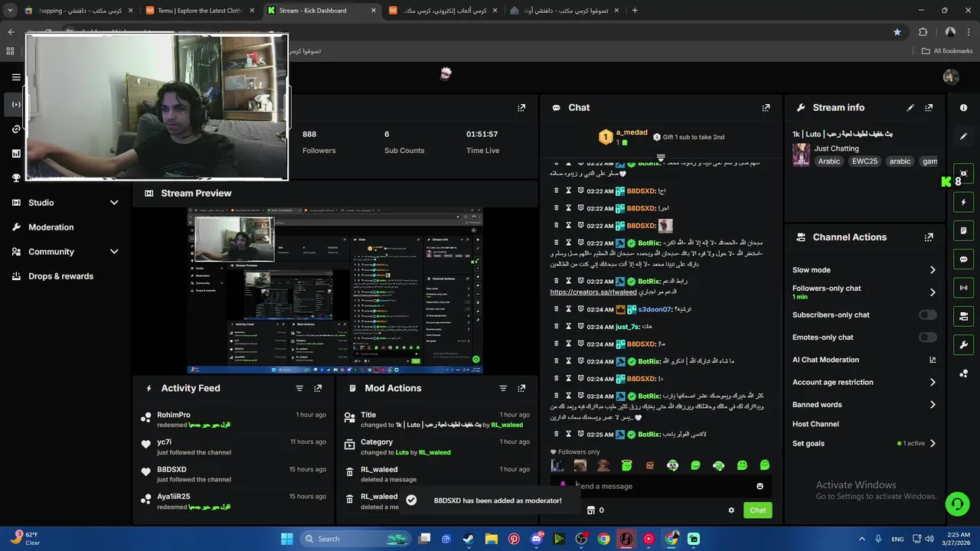Viewport: 980px width, 551px height.
Task: Open AI Chat Moderation external link
Action: (933, 360)
